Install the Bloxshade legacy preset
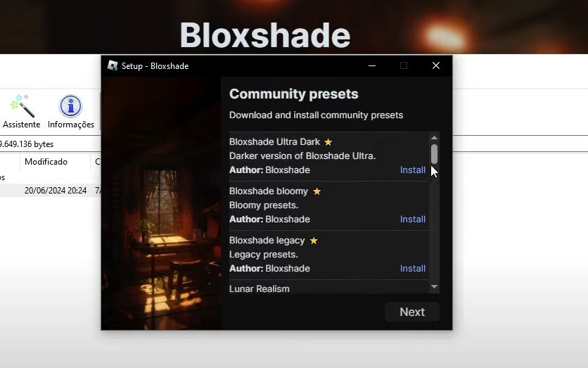Viewport: 588px width, 368px height. pyautogui.click(x=412, y=269)
